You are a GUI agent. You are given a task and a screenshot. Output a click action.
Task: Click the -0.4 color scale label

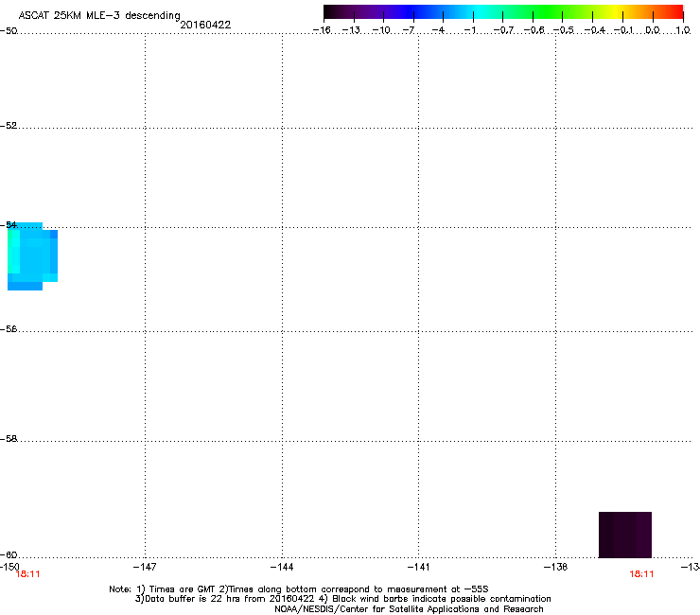(595, 30)
